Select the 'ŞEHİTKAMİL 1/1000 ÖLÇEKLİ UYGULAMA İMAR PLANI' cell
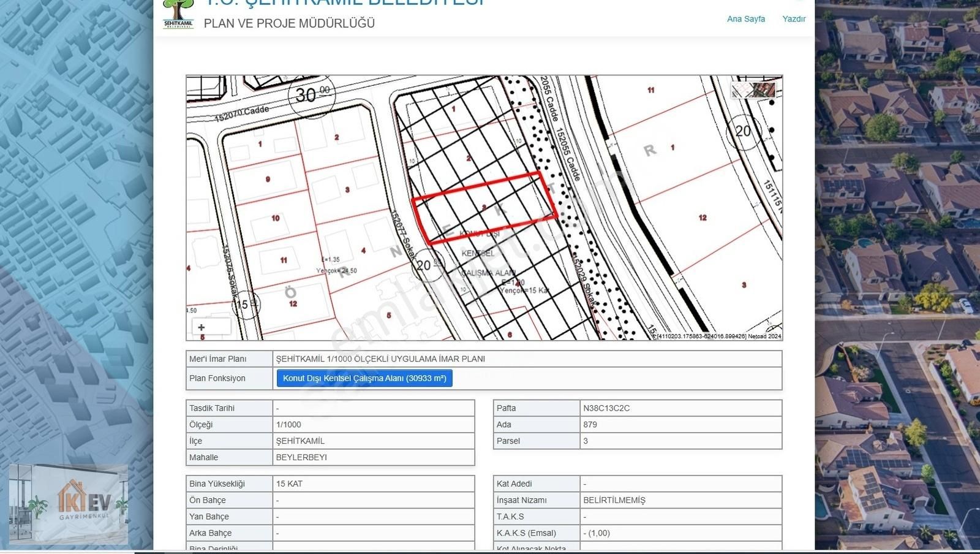This screenshot has width=980, height=554. (527, 359)
